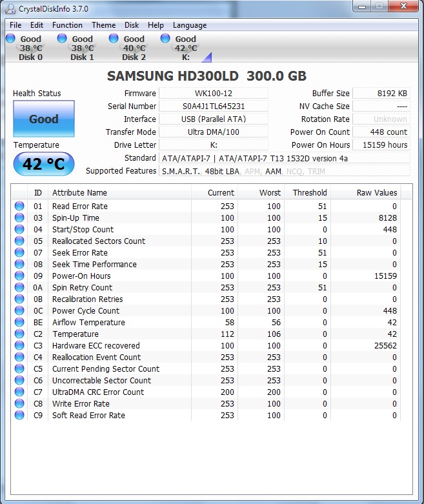Viewport: 424px width, 504px height.
Task: Click status orb for Airflow Temperature
Action: click(x=19, y=322)
